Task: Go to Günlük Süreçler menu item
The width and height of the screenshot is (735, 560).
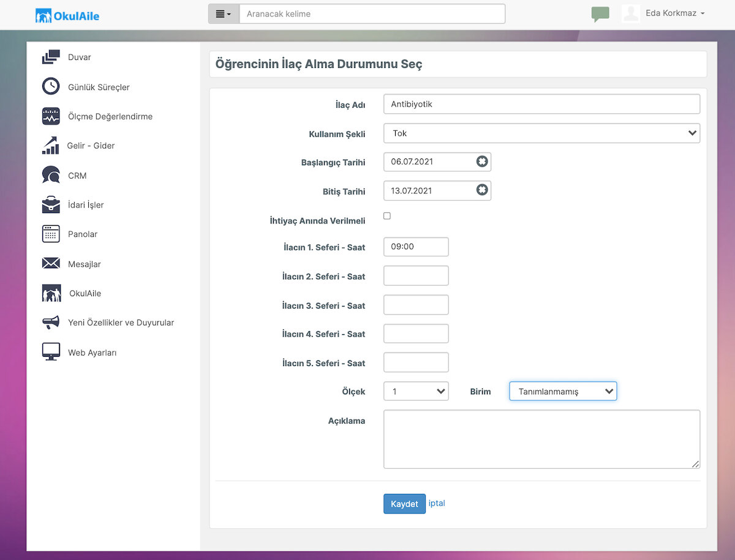Action: tap(99, 87)
